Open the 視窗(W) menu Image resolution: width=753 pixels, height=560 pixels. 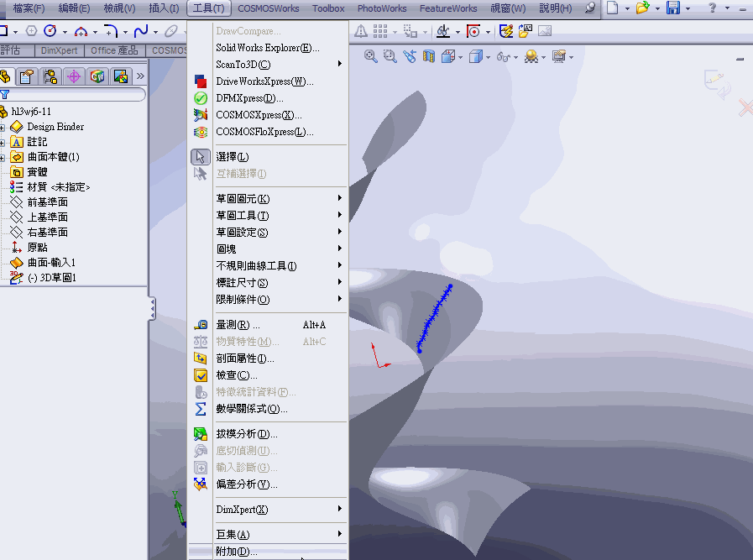point(508,8)
